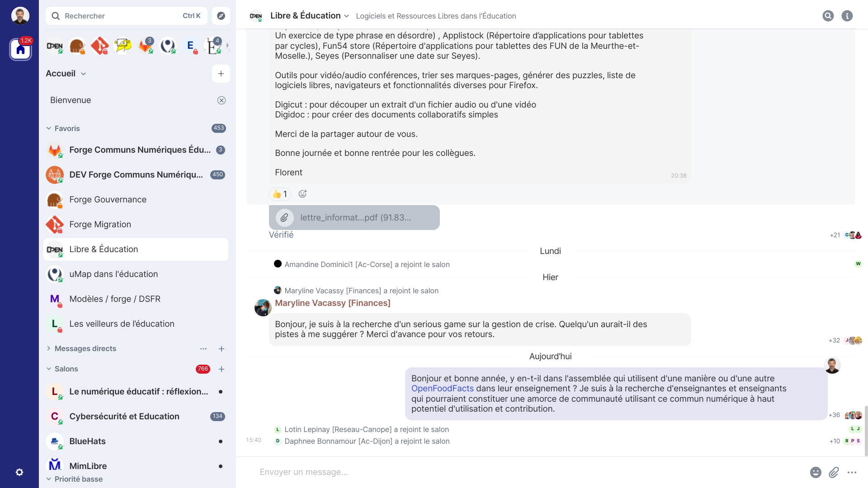This screenshot has height=488, width=868.
Task: Open Cybersécurité et Education room
Action: pos(136,417)
